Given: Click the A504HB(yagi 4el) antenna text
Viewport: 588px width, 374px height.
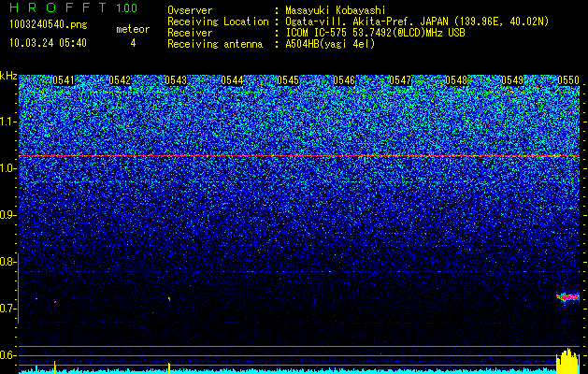Looking at the screenshot, I should point(330,44).
